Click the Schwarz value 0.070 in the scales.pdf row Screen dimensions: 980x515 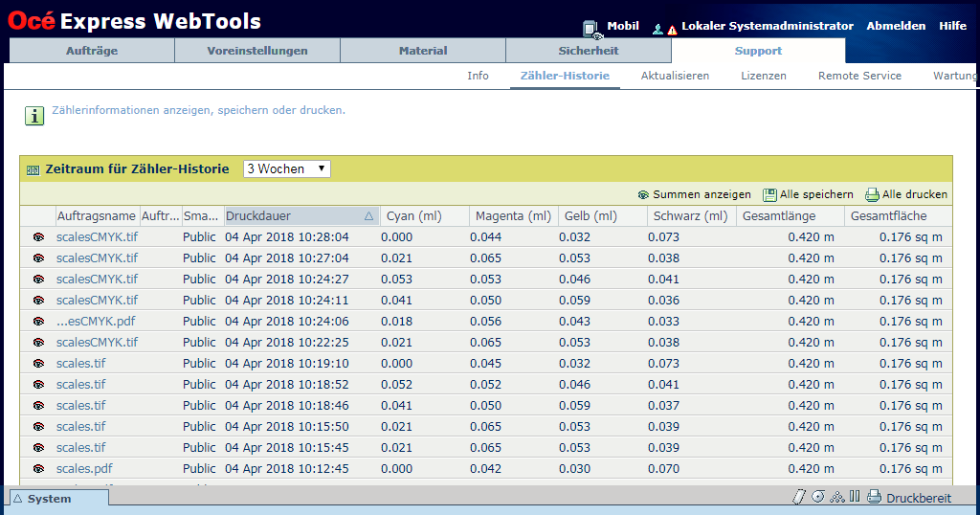click(x=664, y=469)
